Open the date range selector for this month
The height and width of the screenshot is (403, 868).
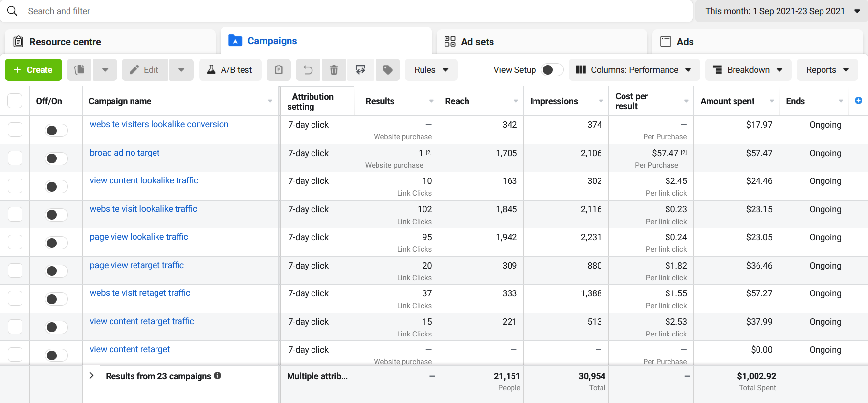pyautogui.click(x=782, y=11)
